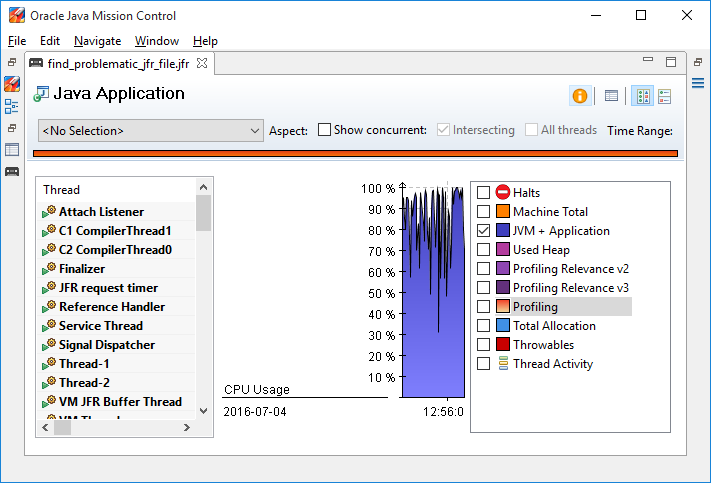Image resolution: width=711 pixels, height=483 pixels.
Task: Click the three-line stack icon on right sidebar
Action: [697, 83]
